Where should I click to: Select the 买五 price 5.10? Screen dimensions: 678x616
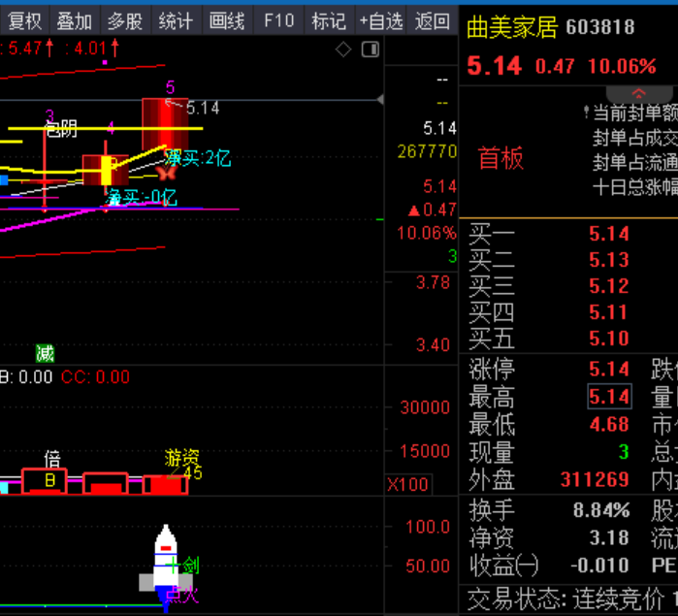[609, 338]
